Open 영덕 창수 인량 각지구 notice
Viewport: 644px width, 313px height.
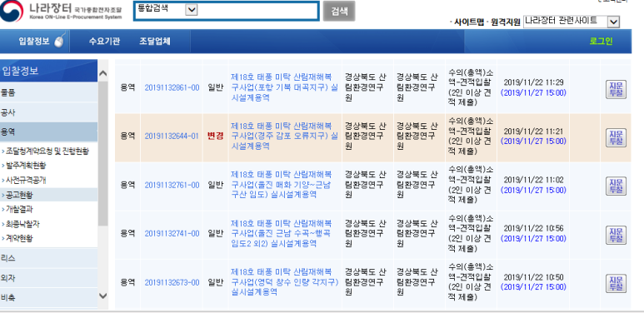point(284,282)
